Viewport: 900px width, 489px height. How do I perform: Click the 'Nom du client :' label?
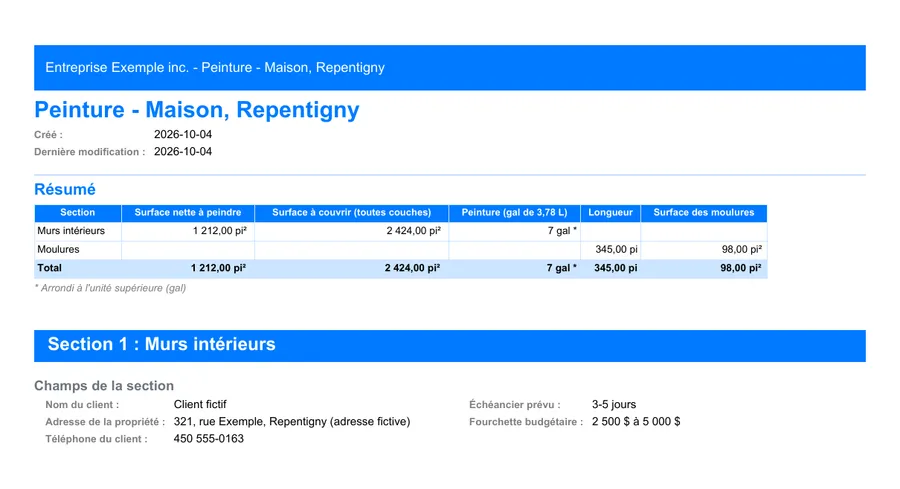82,405
